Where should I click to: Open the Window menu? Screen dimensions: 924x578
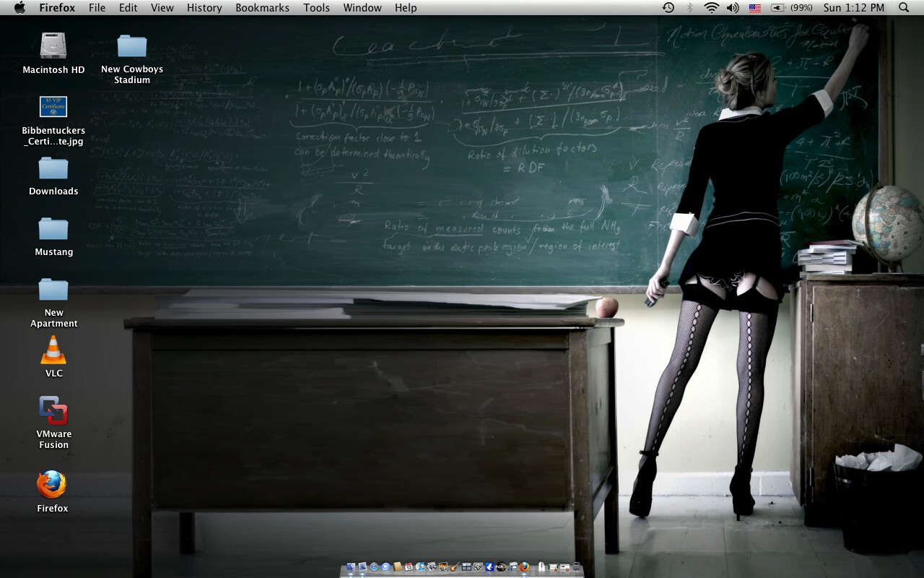click(362, 8)
